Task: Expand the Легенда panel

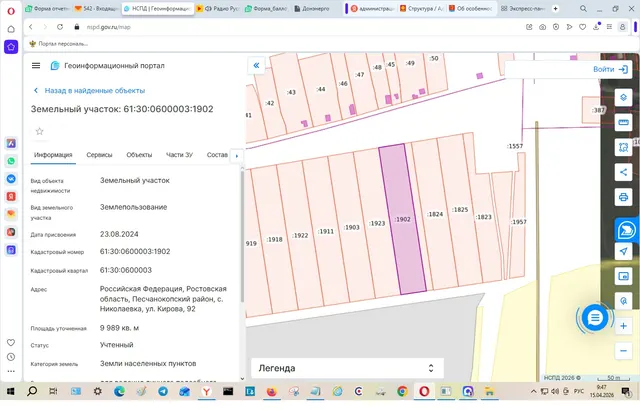Action: tap(347, 368)
